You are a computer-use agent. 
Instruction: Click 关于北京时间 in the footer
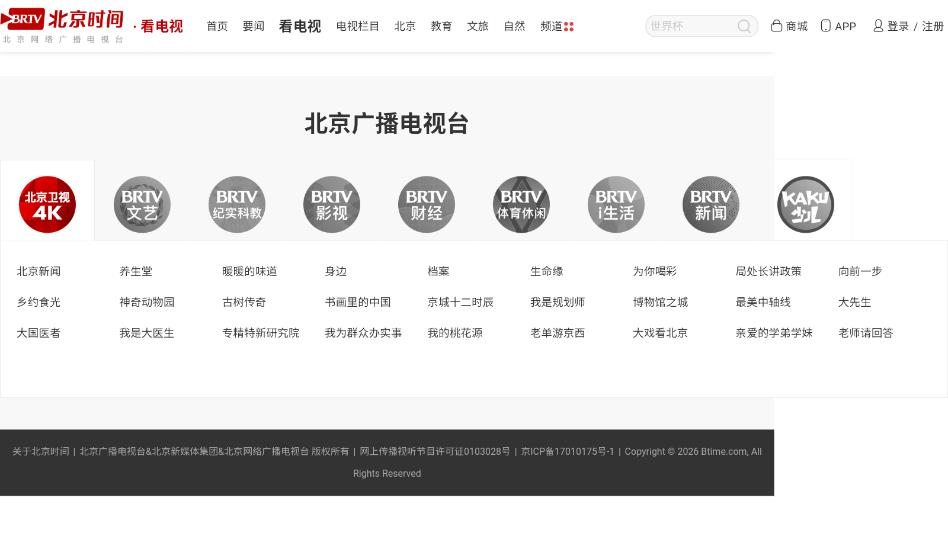(41, 451)
